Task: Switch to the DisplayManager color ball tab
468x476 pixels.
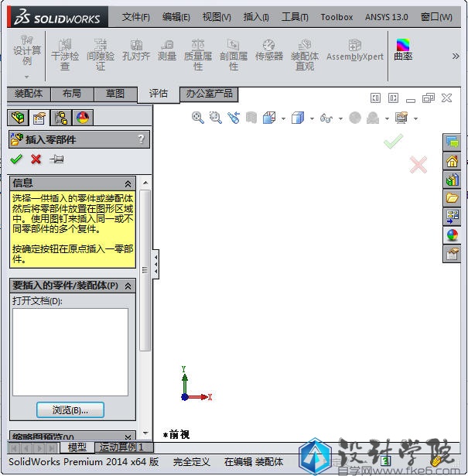Action: (x=83, y=118)
